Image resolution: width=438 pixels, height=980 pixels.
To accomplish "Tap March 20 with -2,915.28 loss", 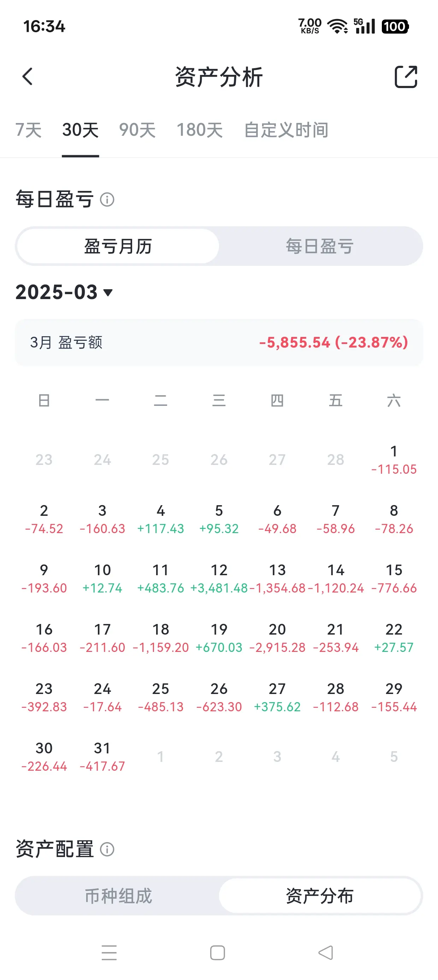I will (277, 638).
